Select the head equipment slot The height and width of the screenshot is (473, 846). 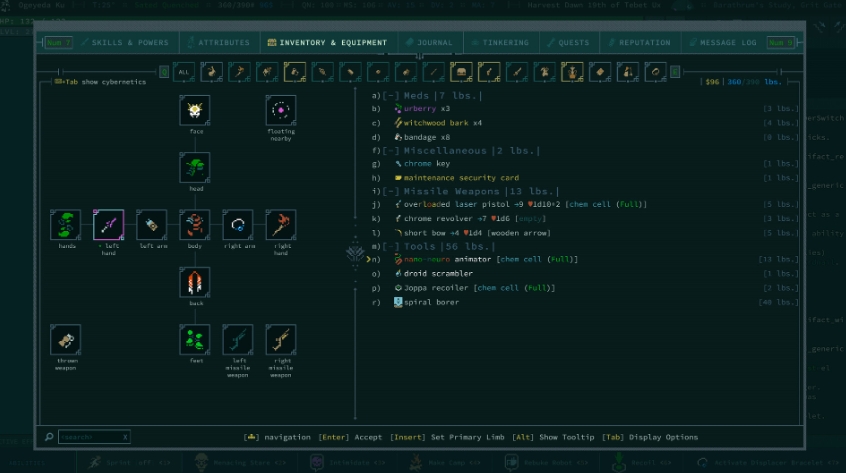click(195, 168)
